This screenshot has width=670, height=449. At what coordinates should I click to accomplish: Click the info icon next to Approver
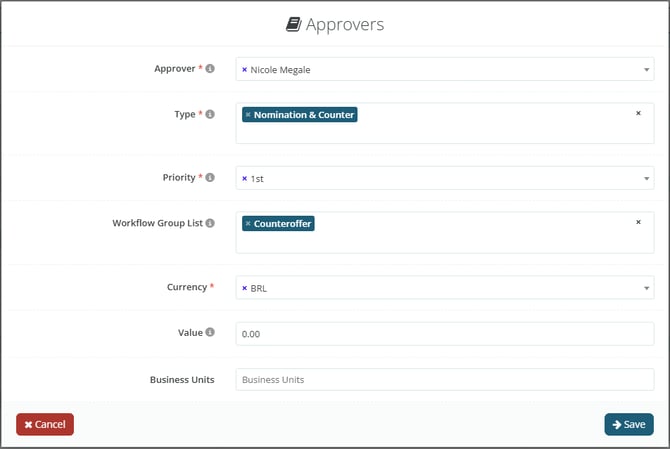coord(210,69)
